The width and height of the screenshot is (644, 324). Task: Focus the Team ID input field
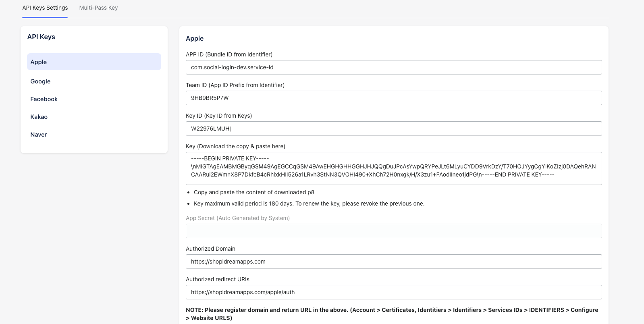pyautogui.click(x=394, y=98)
